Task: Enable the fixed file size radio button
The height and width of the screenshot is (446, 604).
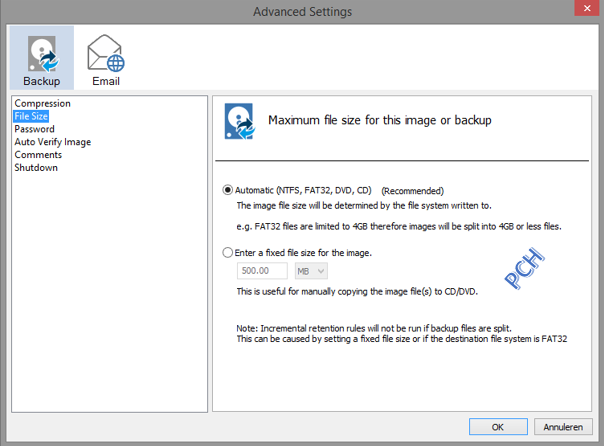Action: (x=228, y=253)
